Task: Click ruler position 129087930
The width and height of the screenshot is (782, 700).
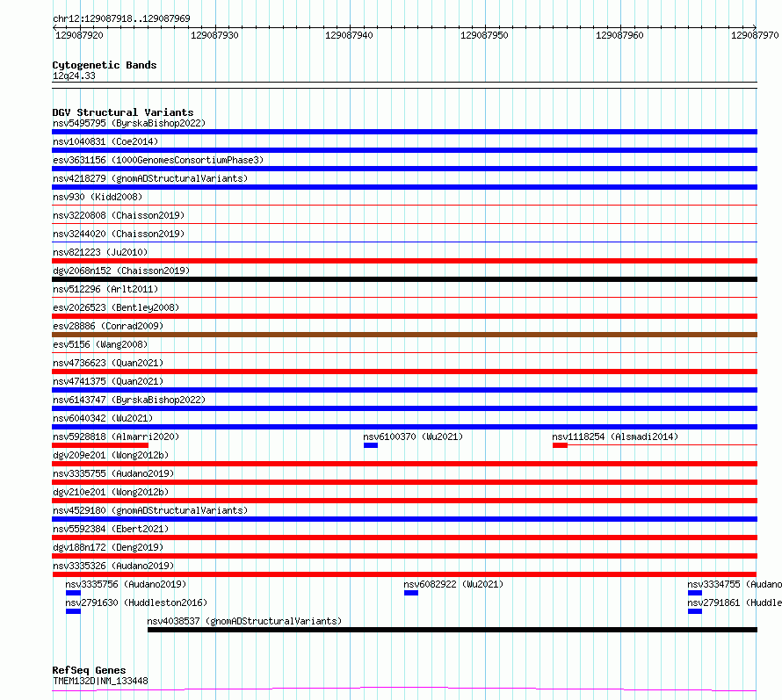Action: click(x=214, y=35)
